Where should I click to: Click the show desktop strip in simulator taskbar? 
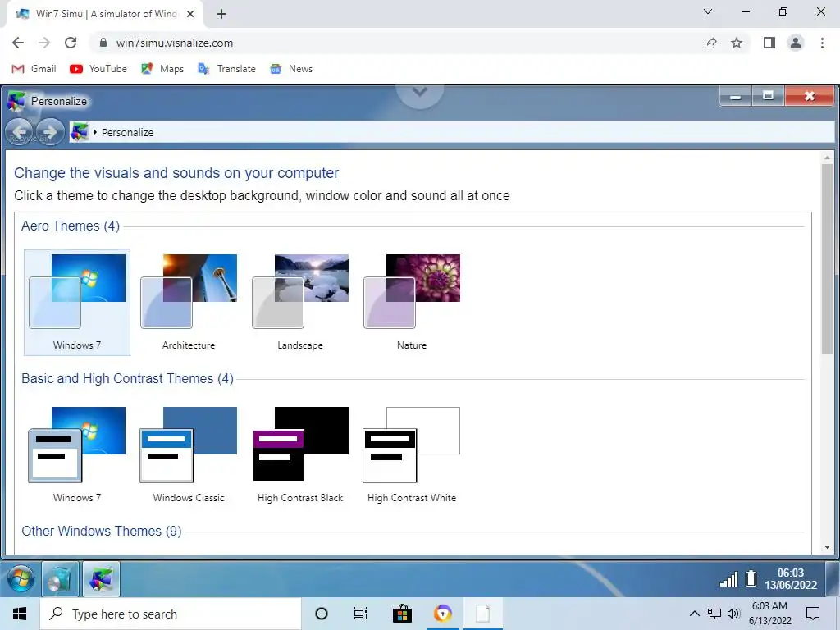833,579
